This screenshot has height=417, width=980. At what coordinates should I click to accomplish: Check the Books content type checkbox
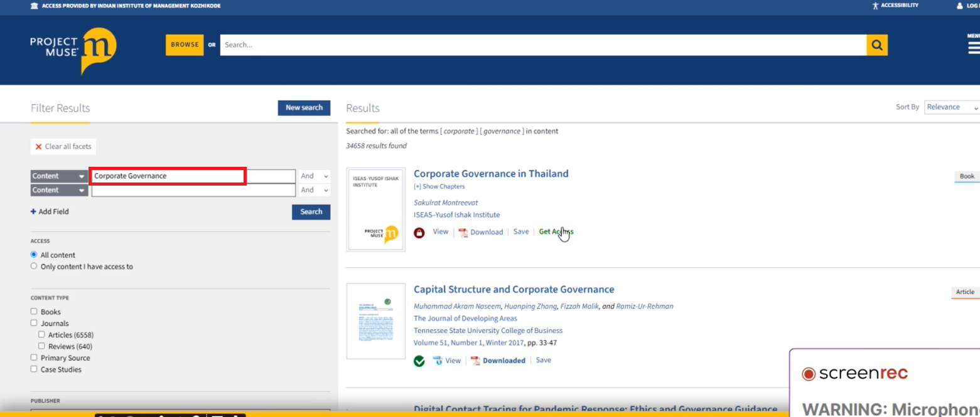click(34, 312)
